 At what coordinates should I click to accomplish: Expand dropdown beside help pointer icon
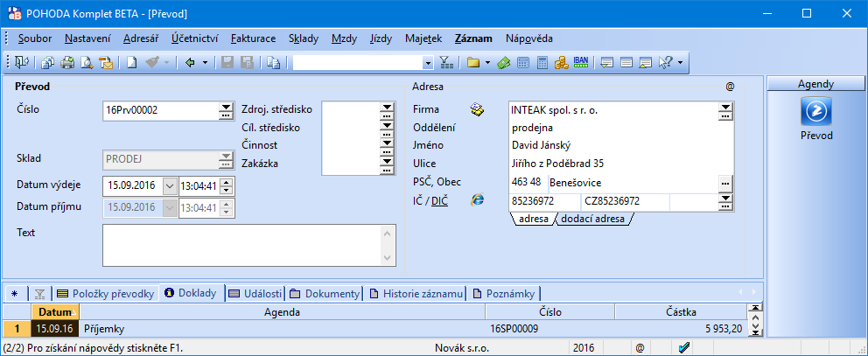pyautogui.click(x=680, y=63)
